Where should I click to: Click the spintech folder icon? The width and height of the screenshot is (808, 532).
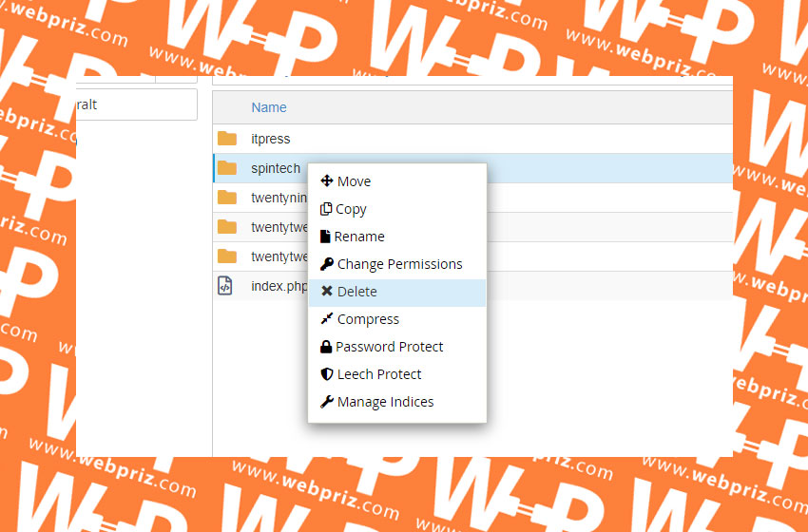coord(227,168)
